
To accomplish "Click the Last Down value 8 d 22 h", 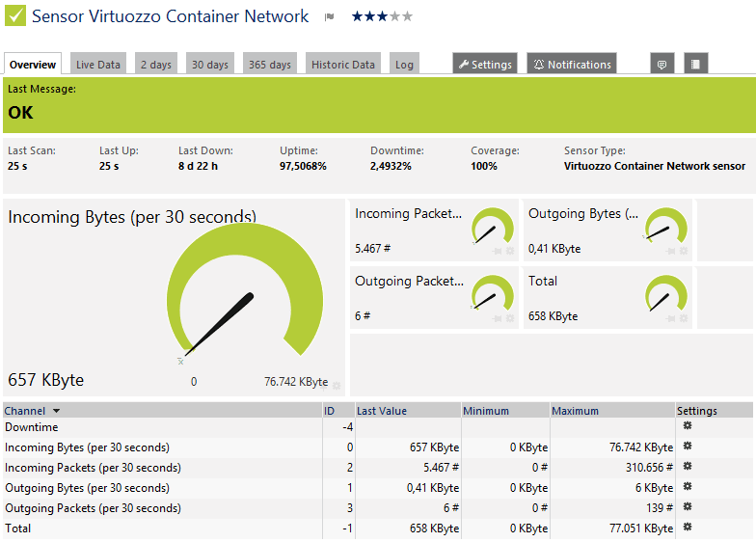I will coord(199,166).
